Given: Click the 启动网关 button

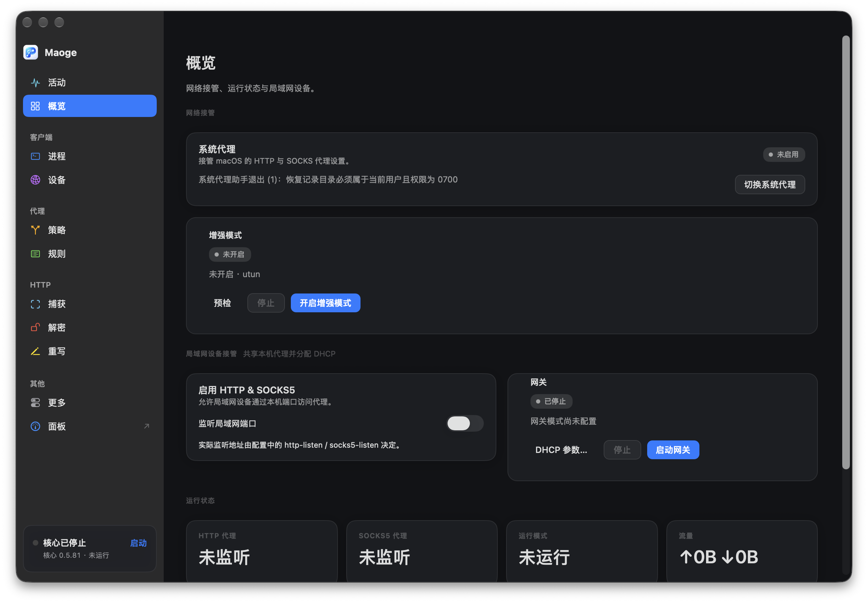Looking at the screenshot, I should (673, 449).
